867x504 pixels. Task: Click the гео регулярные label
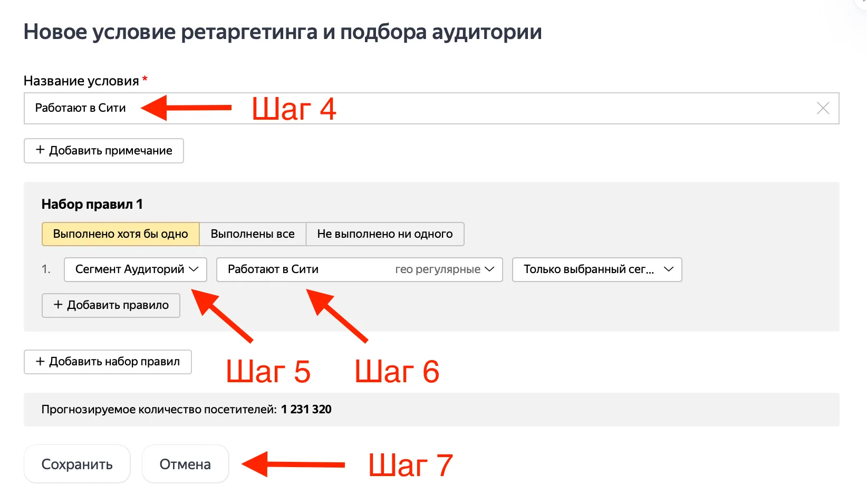point(437,269)
